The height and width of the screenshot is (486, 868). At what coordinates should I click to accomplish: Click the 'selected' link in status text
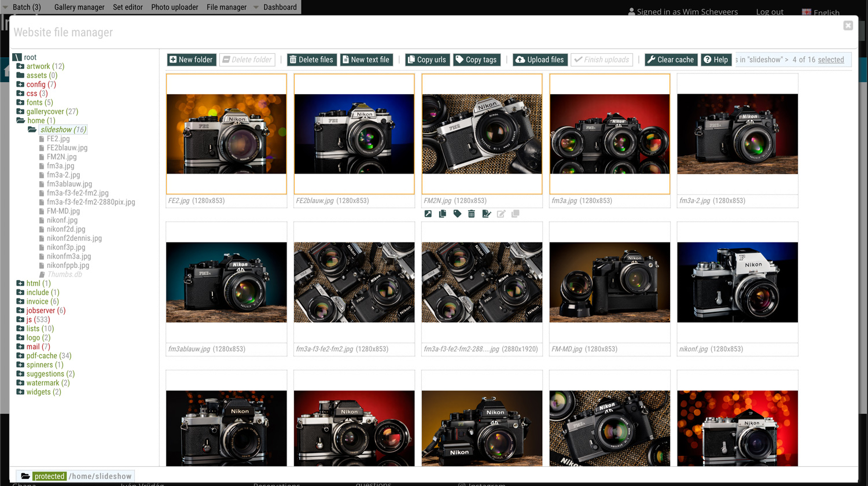point(831,60)
